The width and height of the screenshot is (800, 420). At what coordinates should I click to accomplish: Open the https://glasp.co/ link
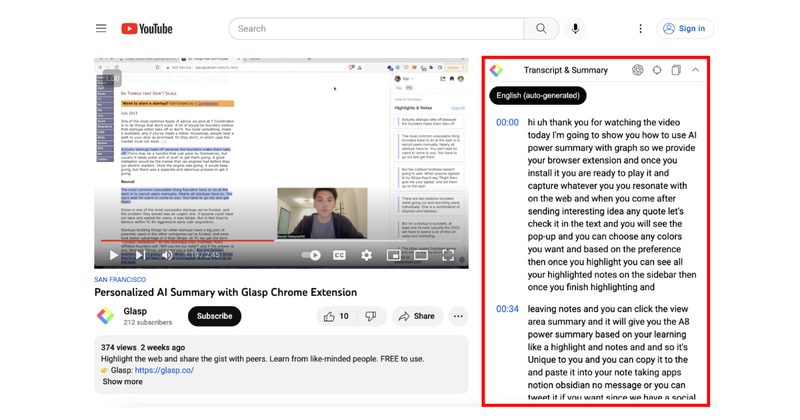[x=164, y=370]
